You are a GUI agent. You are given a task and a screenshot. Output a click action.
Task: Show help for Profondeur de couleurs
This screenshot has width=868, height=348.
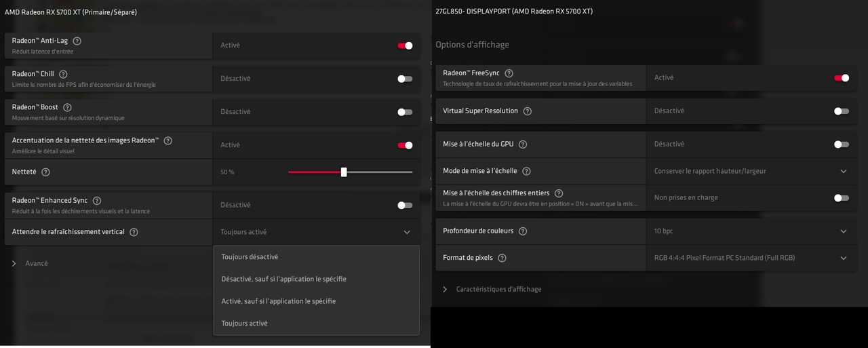click(522, 231)
